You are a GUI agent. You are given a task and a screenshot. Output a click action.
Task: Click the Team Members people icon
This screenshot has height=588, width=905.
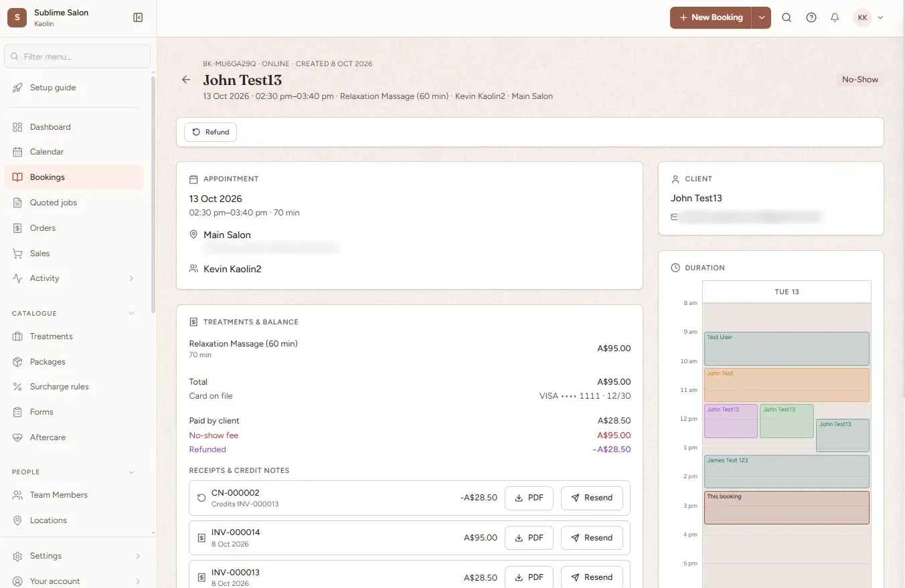tap(17, 495)
